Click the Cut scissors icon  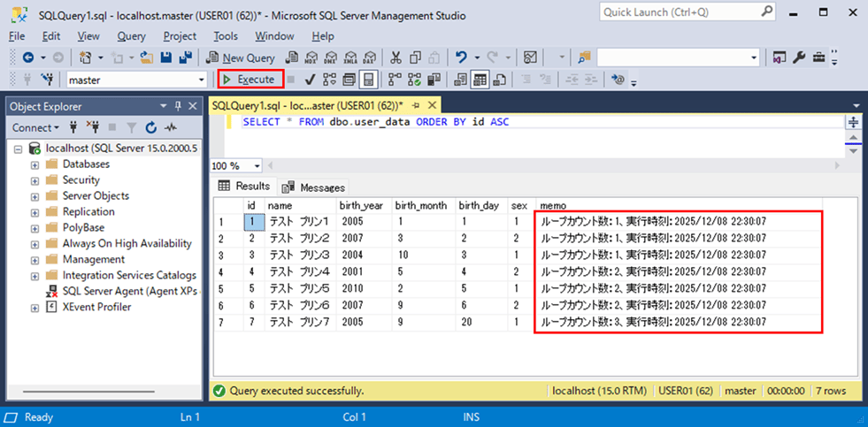pos(396,57)
